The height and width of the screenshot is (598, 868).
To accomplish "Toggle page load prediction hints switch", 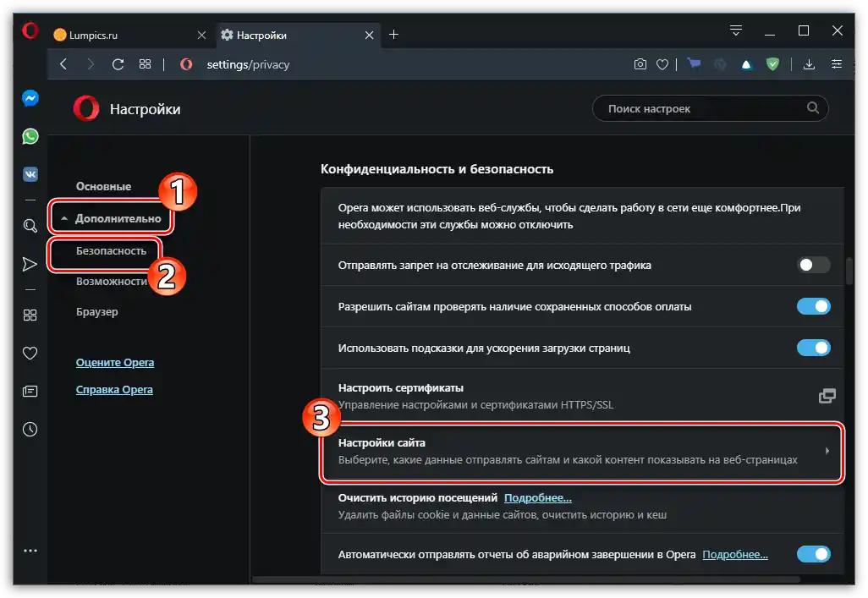I will [x=813, y=348].
